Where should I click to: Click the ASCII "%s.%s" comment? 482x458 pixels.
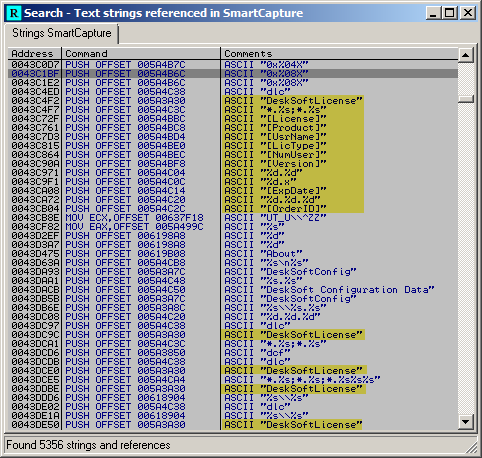tap(263, 281)
